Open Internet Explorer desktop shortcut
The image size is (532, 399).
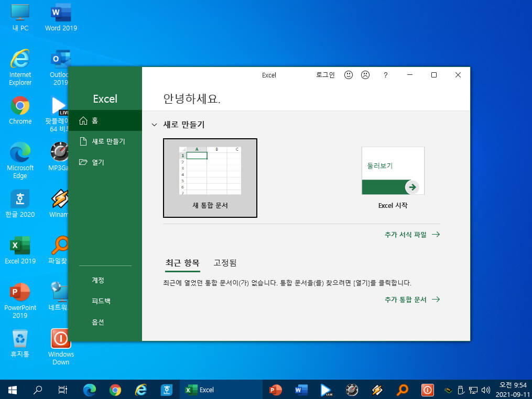tap(20, 67)
